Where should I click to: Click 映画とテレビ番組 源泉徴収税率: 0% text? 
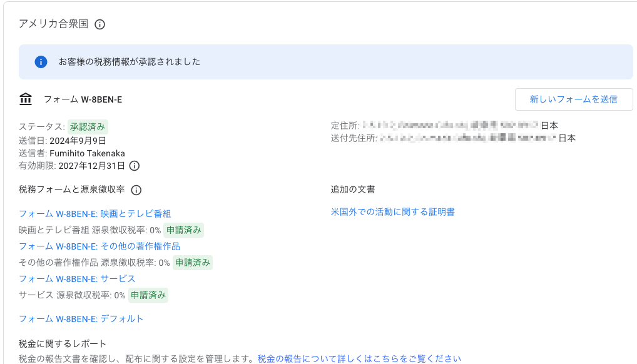pyautogui.click(x=89, y=230)
